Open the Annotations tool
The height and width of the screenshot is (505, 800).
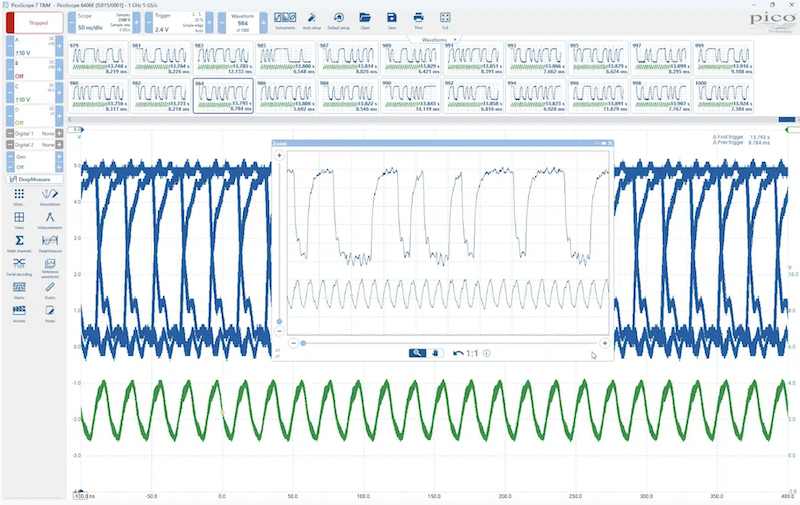coord(51,195)
